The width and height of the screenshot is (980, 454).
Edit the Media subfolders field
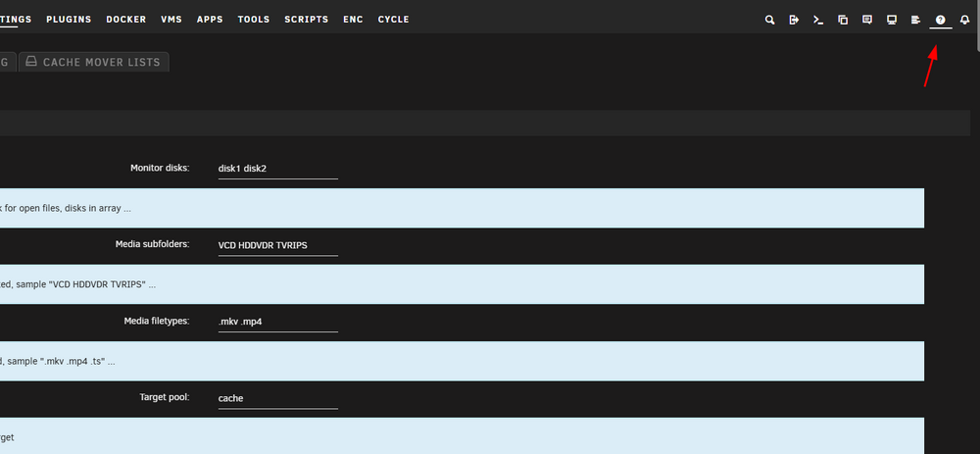click(x=278, y=245)
